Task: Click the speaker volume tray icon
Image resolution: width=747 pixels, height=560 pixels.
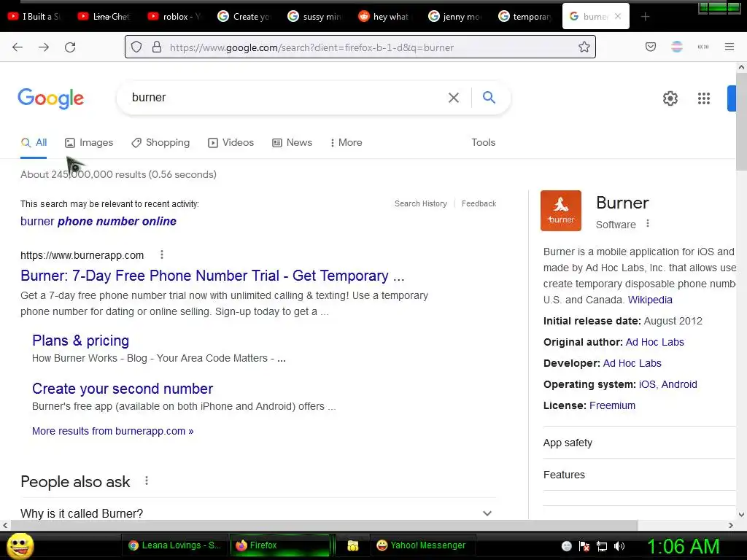Action: [619, 545]
